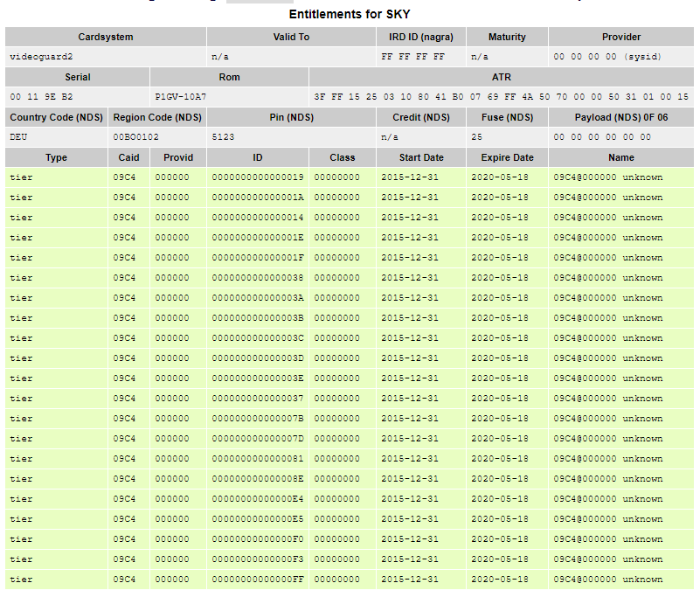Select serial value '00 11 9E B2'

(x=41, y=97)
